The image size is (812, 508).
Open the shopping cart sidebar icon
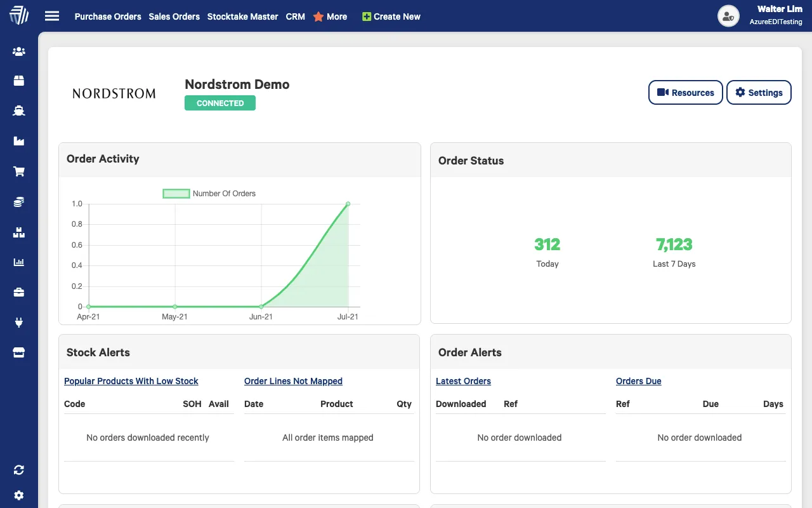pos(19,171)
